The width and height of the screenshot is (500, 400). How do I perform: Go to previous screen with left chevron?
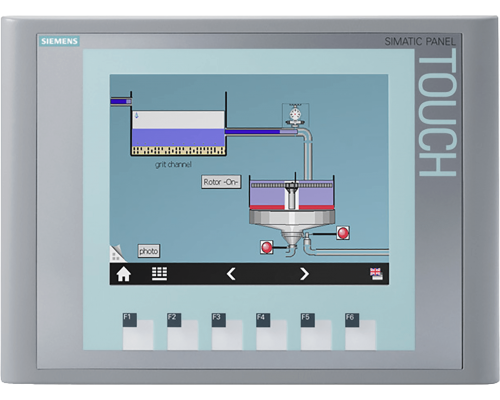point(231,274)
